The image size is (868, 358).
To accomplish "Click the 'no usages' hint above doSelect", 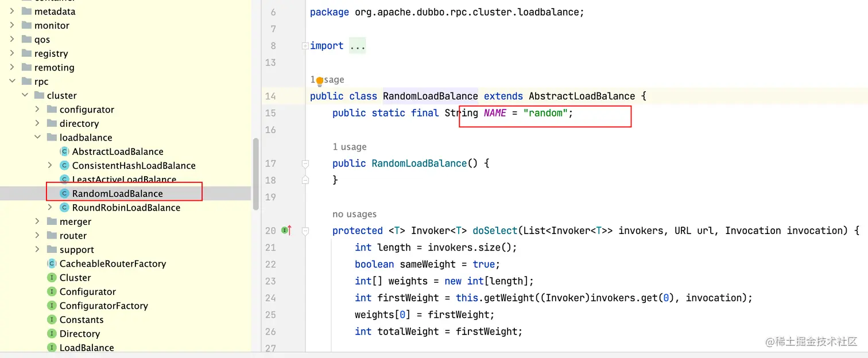I will click(x=354, y=214).
